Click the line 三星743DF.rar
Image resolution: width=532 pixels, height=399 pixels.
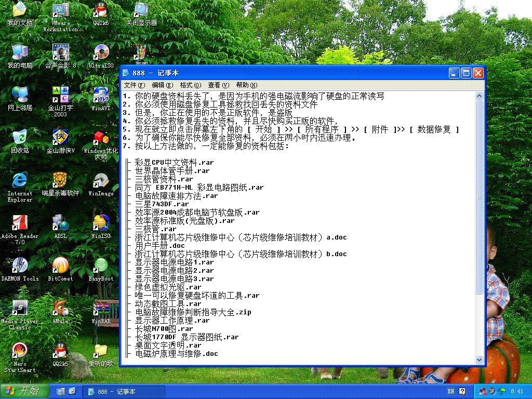tap(162, 204)
